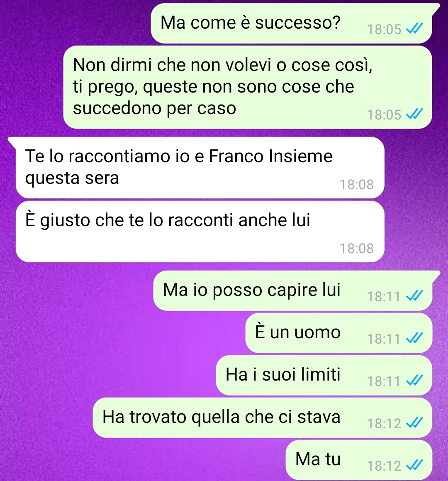Tap the 18:05 timestamp on 'Ma come è successo?'
The height and width of the screenshot is (481, 448).
click(x=384, y=29)
